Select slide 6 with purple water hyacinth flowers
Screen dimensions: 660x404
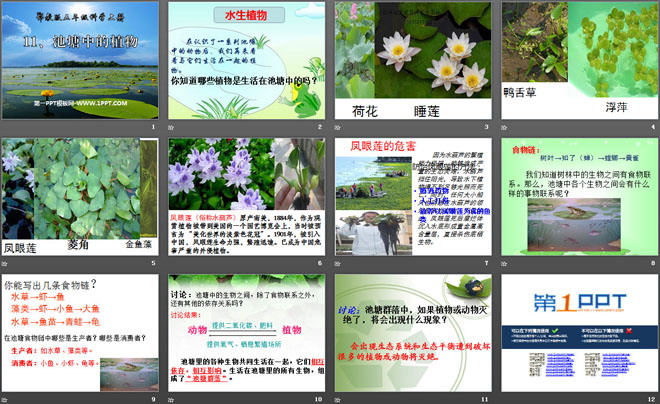pos(247,194)
